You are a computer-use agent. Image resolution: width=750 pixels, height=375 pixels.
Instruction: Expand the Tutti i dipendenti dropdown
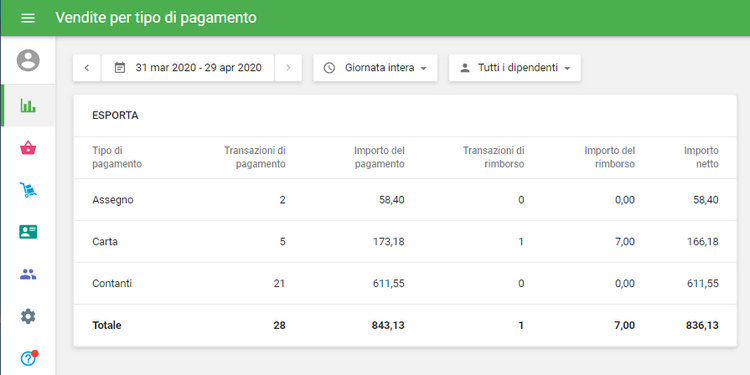[515, 68]
